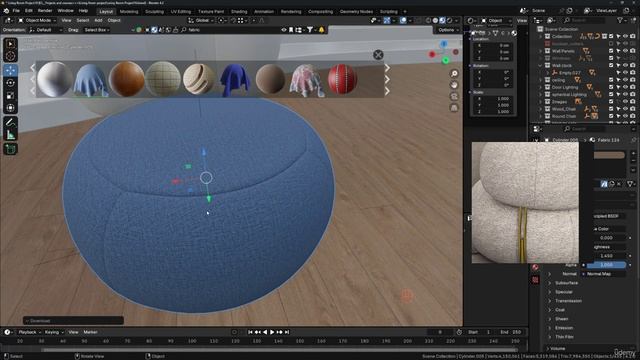This screenshot has height=360, width=640.
Task: Toggle exclude checkbox for ceiling collection
Action: [611, 80]
